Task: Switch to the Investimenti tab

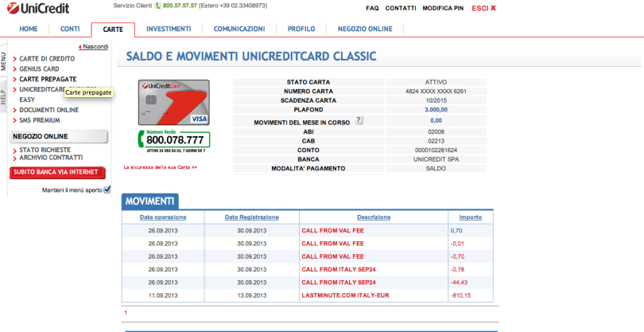Action: 169,29
